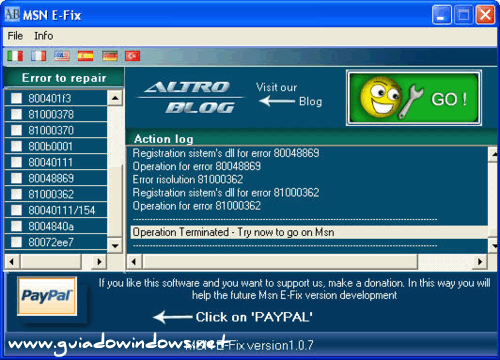Select 'Registration sistem's dll for error 80048869' line
Image resolution: width=500 pixels, height=360 pixels.
226,153
